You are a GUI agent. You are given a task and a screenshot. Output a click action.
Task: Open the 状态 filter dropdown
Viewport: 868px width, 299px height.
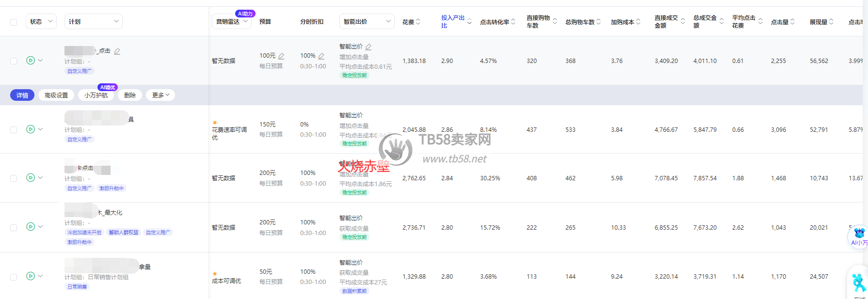coord(41,21)
